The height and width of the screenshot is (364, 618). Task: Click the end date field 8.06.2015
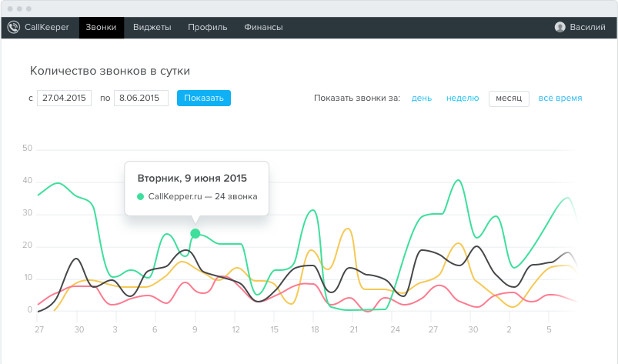coord(141,98)
